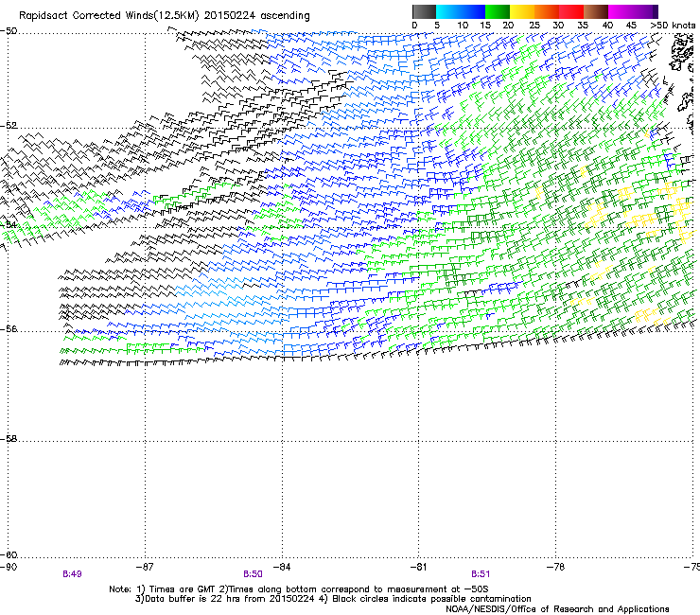This screenshot has height=615, width=700.
Task: Click the note 'Times are GMT'
Action: click(183, 589)
